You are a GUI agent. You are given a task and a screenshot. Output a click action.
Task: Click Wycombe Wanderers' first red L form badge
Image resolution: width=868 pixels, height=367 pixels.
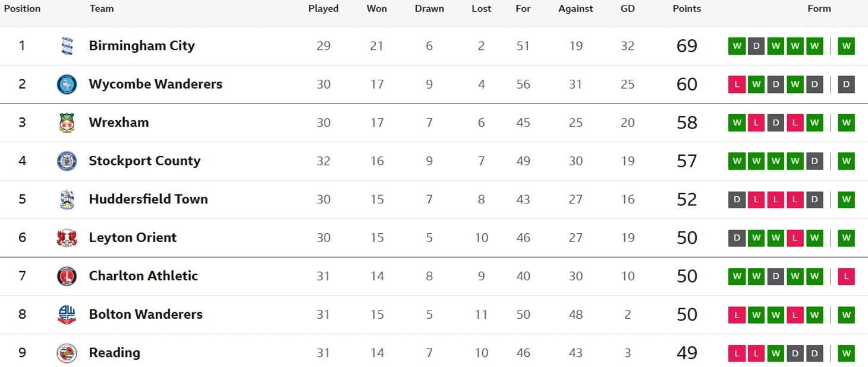(x=737, y=84)
